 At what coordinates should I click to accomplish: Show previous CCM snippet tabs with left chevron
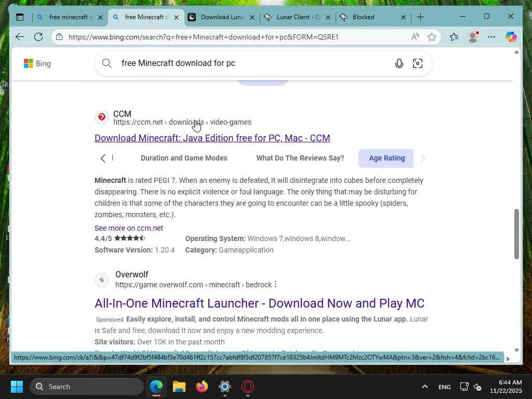(103, 158)
